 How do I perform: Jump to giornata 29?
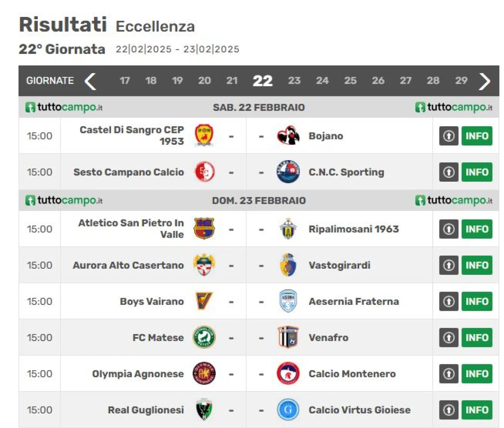tap(461, 81)
